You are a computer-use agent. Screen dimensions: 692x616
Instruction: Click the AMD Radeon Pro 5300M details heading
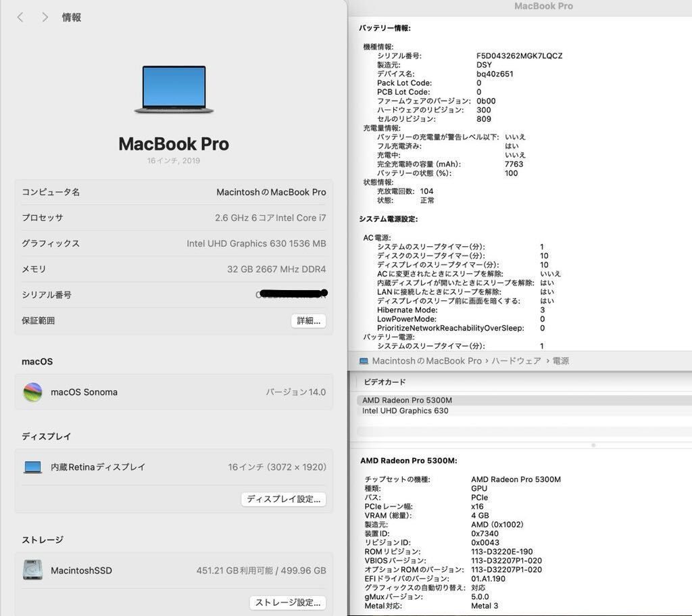409,460
